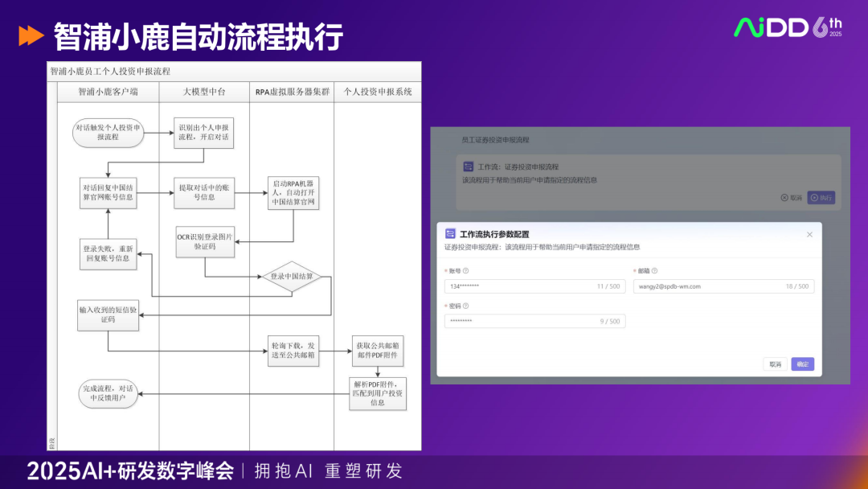The width and height of the screenshot is (868, 489).
Task: Click the 大模型中台 swimlane header
Action: tap(203, 91)
